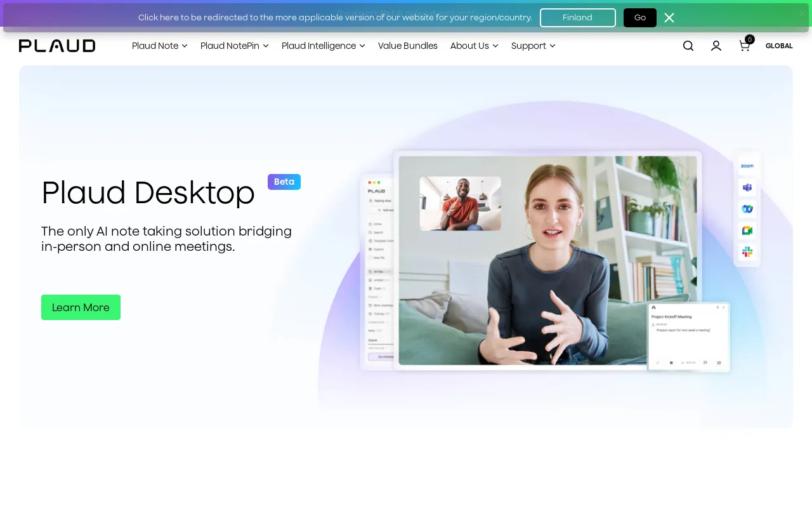The image size is (812, 508).
Task: Expand the Plaud Intelligence dropdown
Action: 324,46
